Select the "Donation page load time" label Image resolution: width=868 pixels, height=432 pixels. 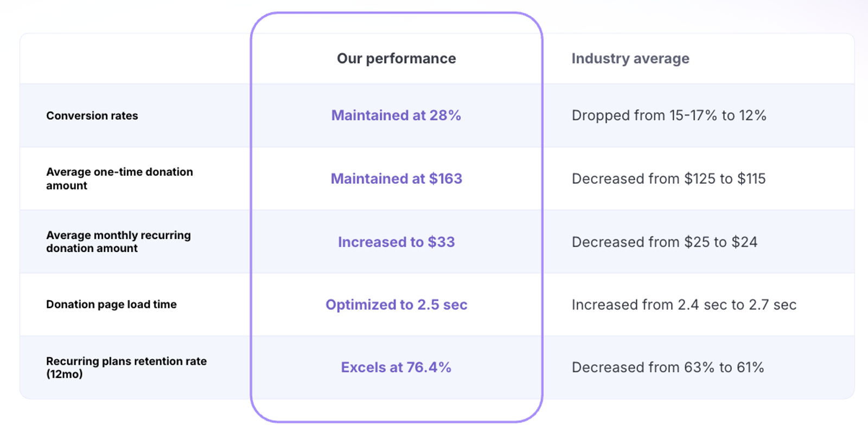(111, 305)
